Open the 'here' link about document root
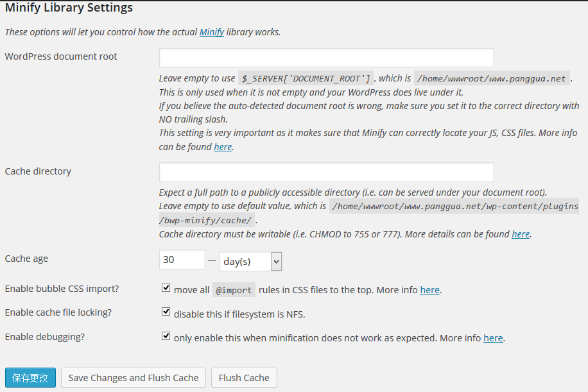This screenshot has width=588, height=392. [223, 147]
